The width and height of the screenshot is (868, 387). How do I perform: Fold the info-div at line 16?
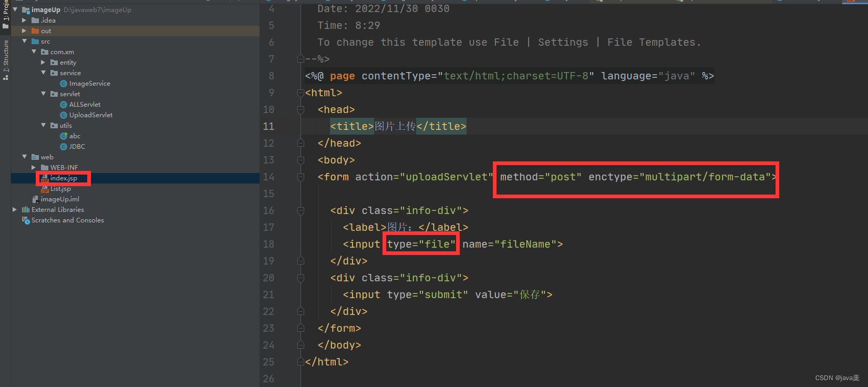301,211
